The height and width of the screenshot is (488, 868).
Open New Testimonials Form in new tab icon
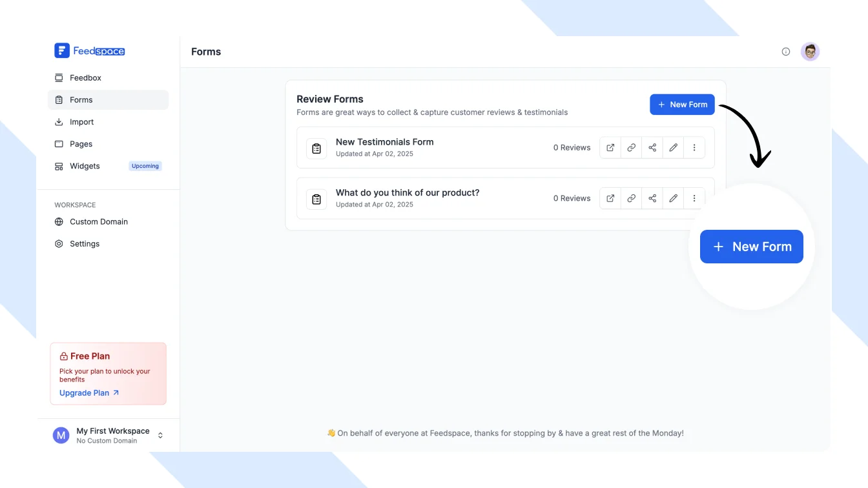pyautogui.click(x=610, y=148)
